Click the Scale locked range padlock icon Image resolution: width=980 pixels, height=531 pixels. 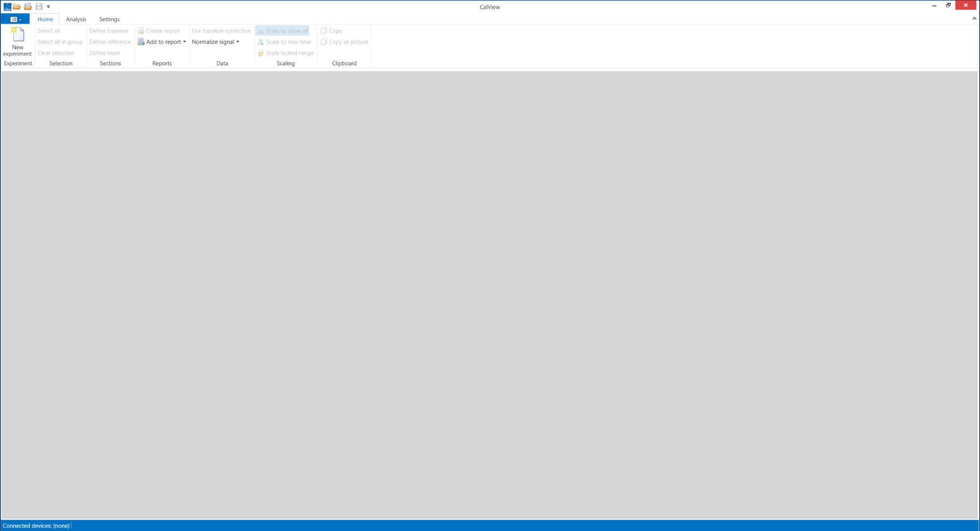pyautogui.click(x=261, y=53)
